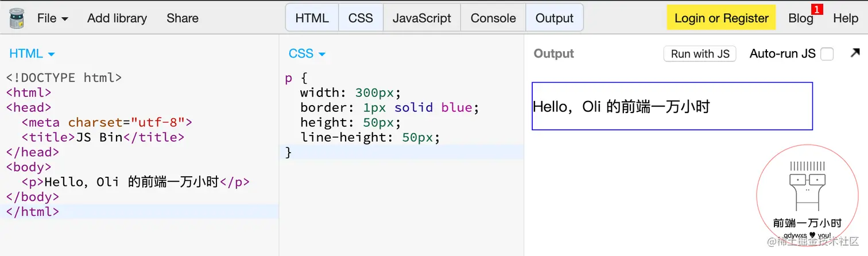
Task: Open the Help link
Action: pos(846,18)
